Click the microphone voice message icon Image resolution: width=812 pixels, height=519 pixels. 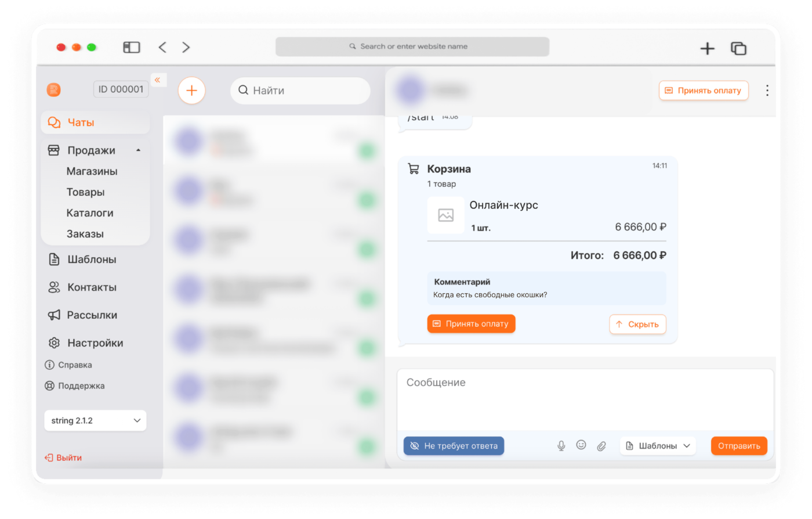tap(561, 446)
